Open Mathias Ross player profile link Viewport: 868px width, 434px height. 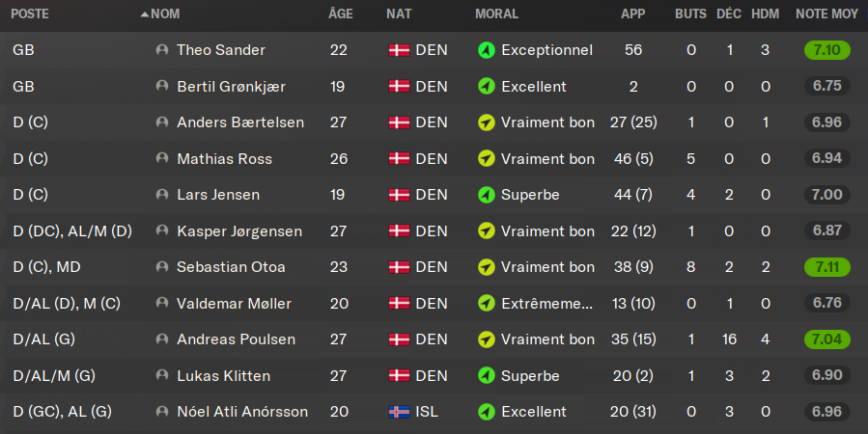point(224,159)
